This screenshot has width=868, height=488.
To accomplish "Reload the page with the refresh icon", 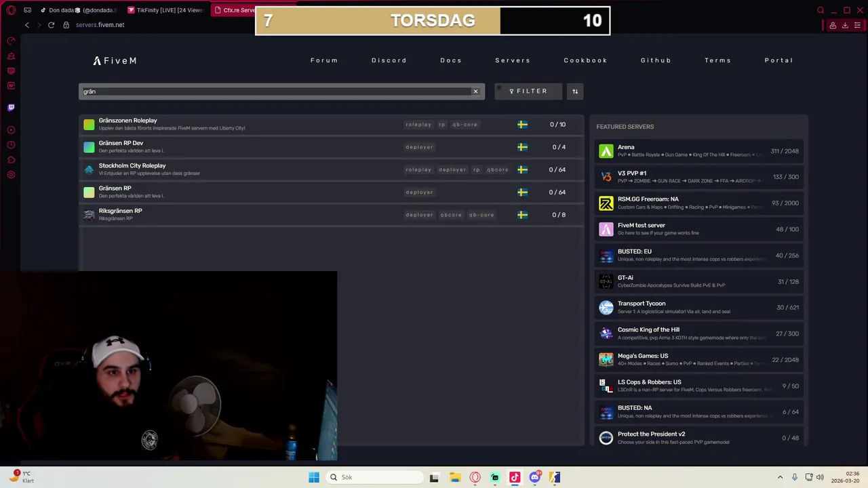I will (51, 25).
